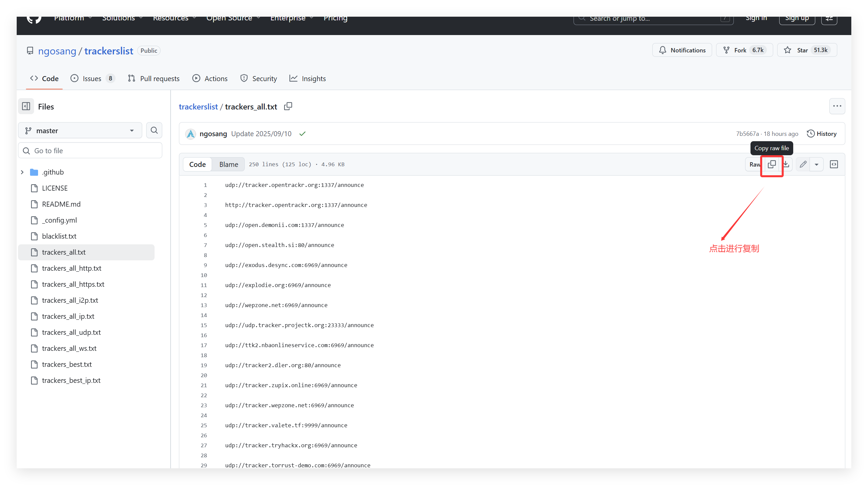868x485 pixels.
Task: Open the three-dot more file actions menu
Action: coord(837,106)
